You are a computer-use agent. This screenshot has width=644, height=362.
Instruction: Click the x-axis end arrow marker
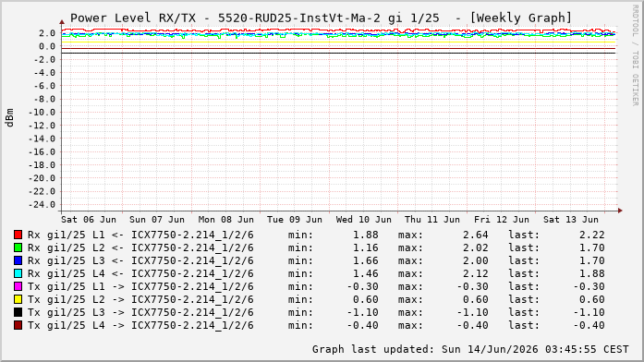pos(620,211)
